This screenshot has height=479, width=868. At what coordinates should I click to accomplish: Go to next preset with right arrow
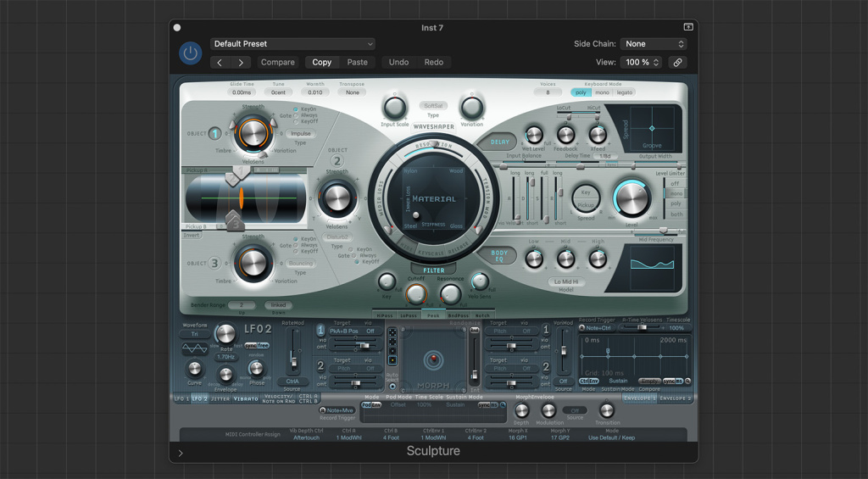(x=240, y=63)
